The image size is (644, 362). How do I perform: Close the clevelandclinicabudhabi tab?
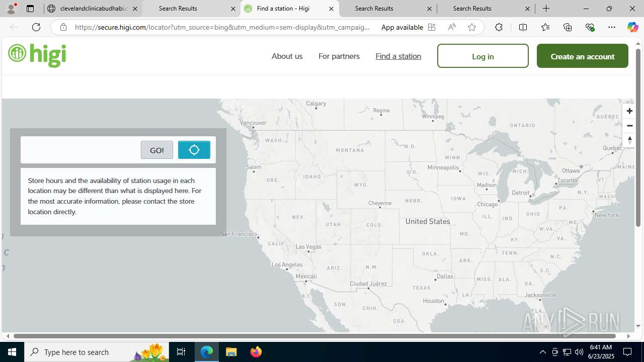pyautogui.click(x=135, y=9)
